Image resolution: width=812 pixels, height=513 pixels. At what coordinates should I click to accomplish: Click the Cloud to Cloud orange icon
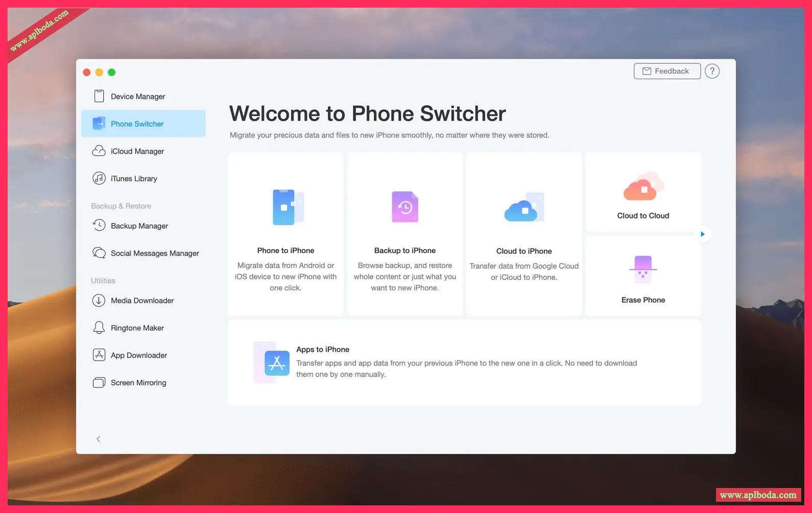pyautogui.click(x=643, y=187)
